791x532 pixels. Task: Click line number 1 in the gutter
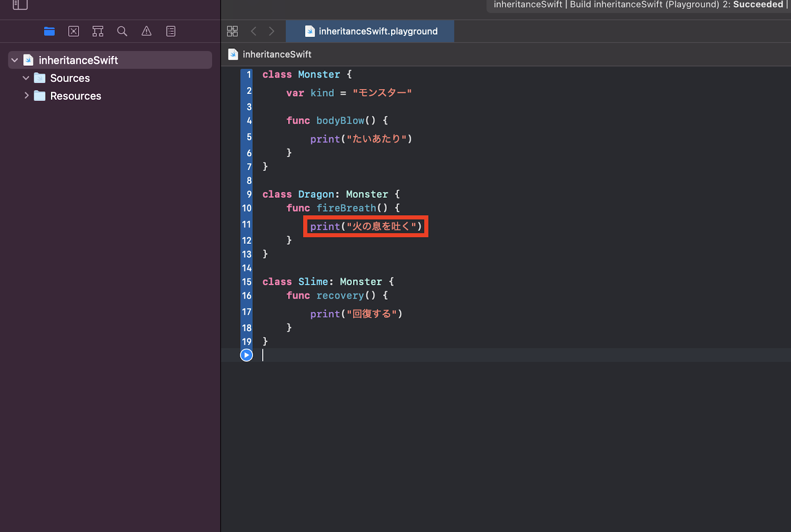coord(249,75)
